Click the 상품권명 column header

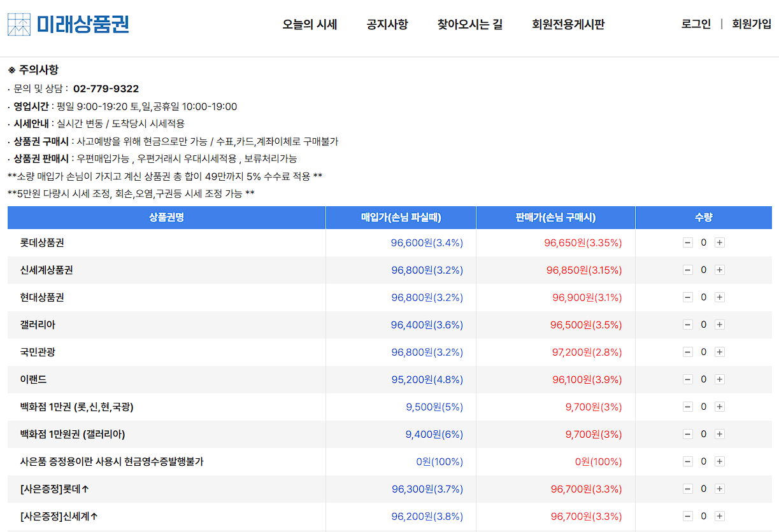pos(167,218)
